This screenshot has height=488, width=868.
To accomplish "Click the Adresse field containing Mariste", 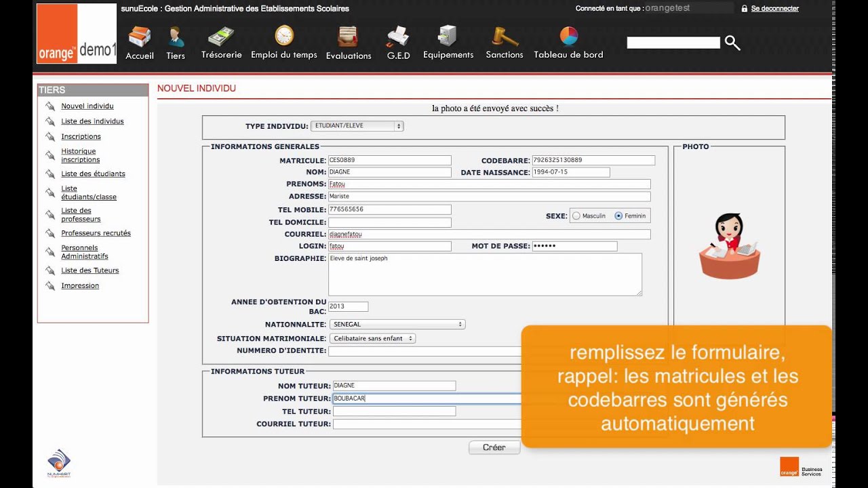I will point(489,197).
